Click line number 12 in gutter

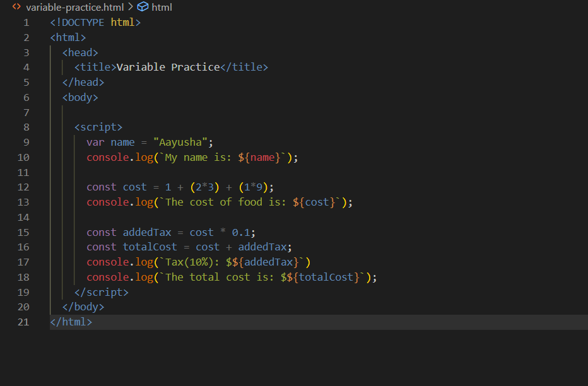(23, 187)
